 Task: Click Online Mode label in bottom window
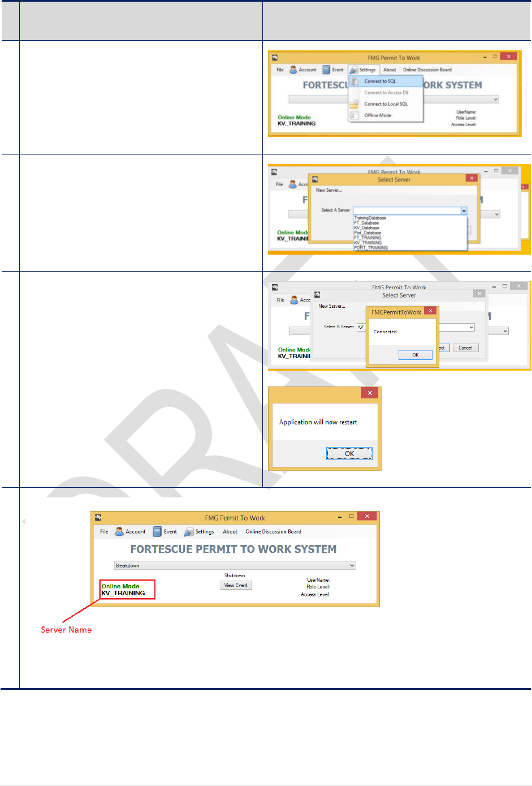[120, 586]
